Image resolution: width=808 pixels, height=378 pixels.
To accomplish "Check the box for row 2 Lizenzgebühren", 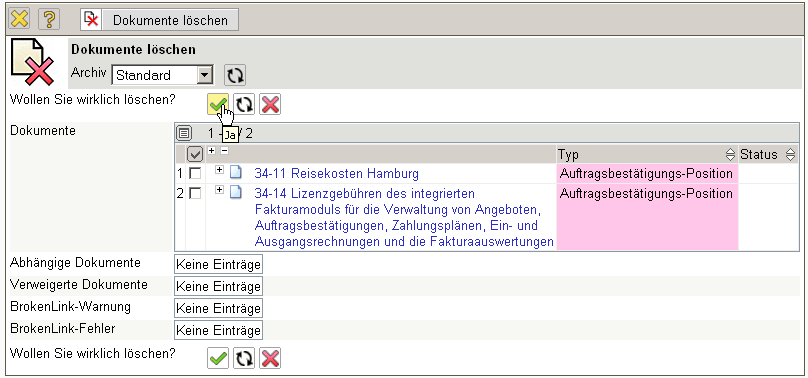I will tap(195, 194).
